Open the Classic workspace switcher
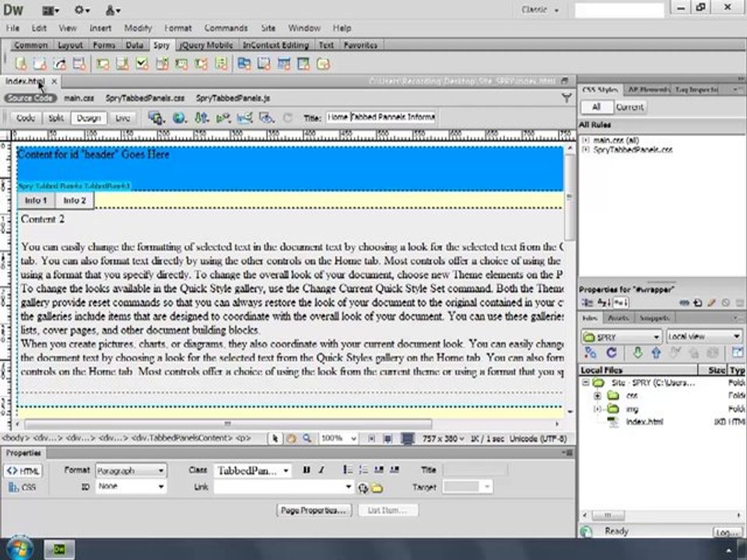This screenshot has width=747, height=560. 540,9
